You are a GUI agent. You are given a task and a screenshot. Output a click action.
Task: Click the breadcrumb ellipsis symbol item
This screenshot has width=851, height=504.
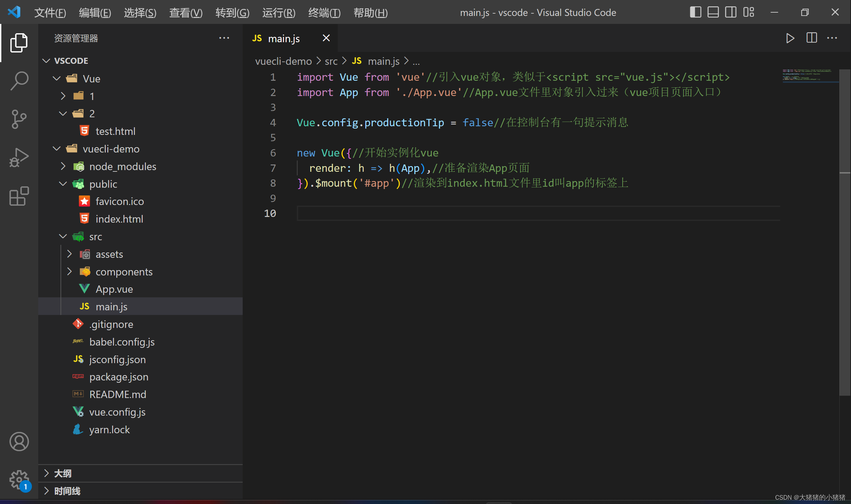click(x=416, y=62)
